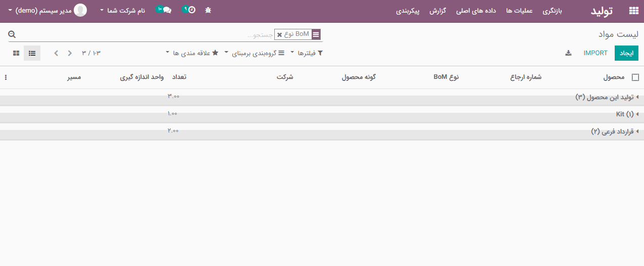This screenshot has width=644, height=266.
Task: Sort by نوع BoM column header
Action: click(x=446, y=77)
